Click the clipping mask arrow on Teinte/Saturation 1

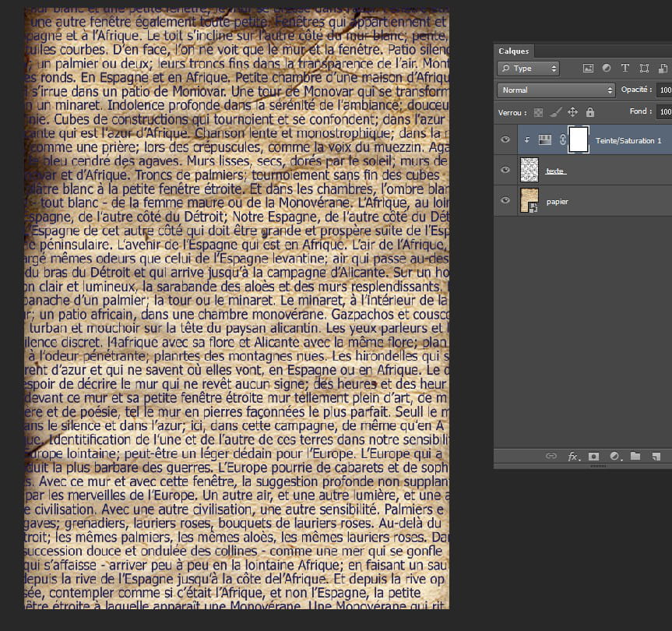pyautogui.click(x=527, y=139)
